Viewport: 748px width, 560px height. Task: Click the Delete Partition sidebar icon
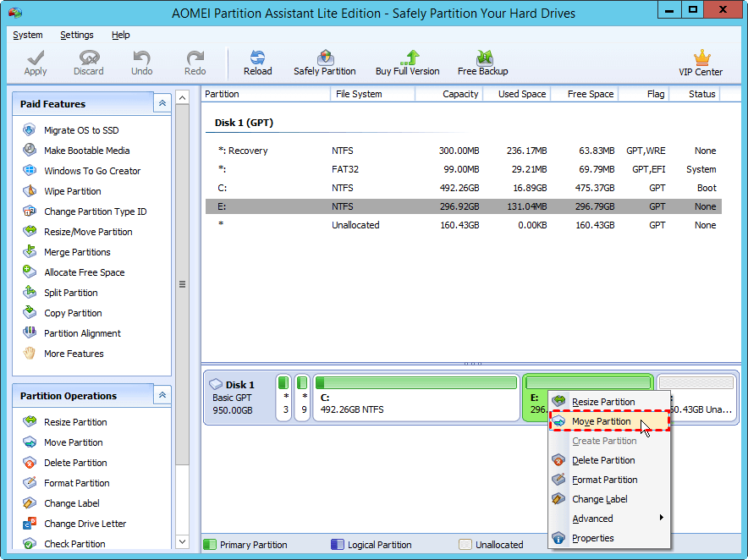tap(29, 462)
